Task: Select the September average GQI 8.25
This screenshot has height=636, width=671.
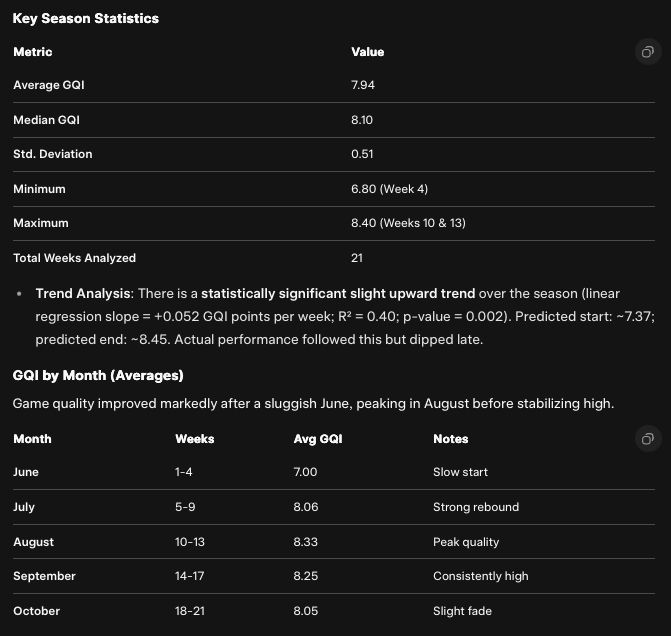Action: (306, 576)
